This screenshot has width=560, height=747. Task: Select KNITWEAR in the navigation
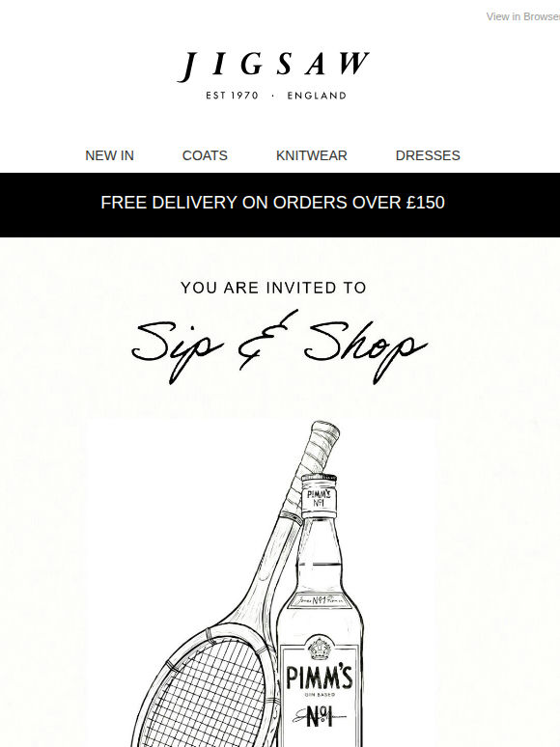(x=312, y=155)
